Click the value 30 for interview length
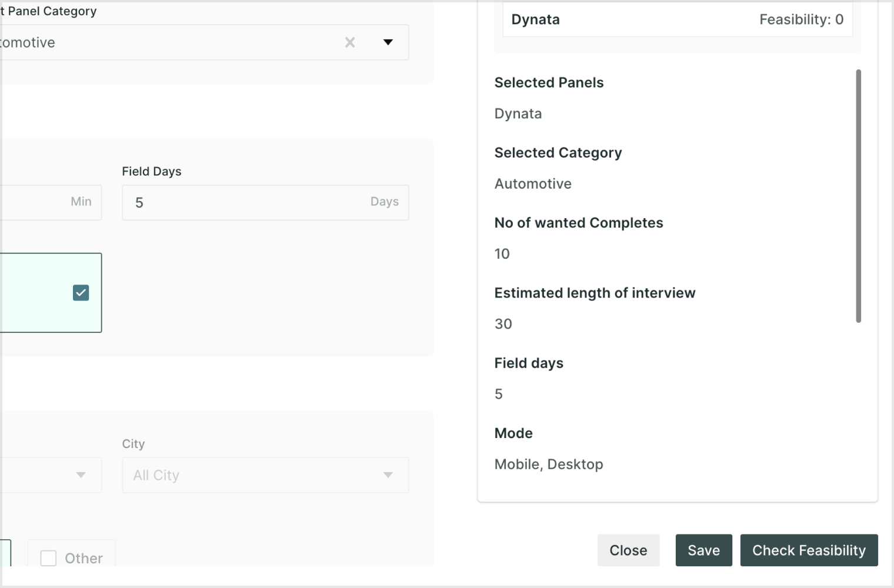The height and width of the screenshot is (588, 894). [503, 324]
